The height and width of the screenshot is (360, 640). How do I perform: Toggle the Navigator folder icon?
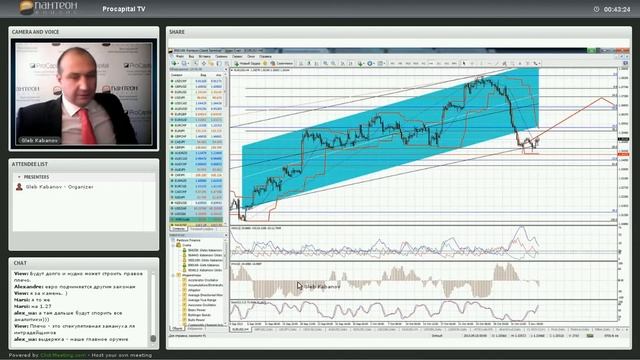click(x=211, y=63)
